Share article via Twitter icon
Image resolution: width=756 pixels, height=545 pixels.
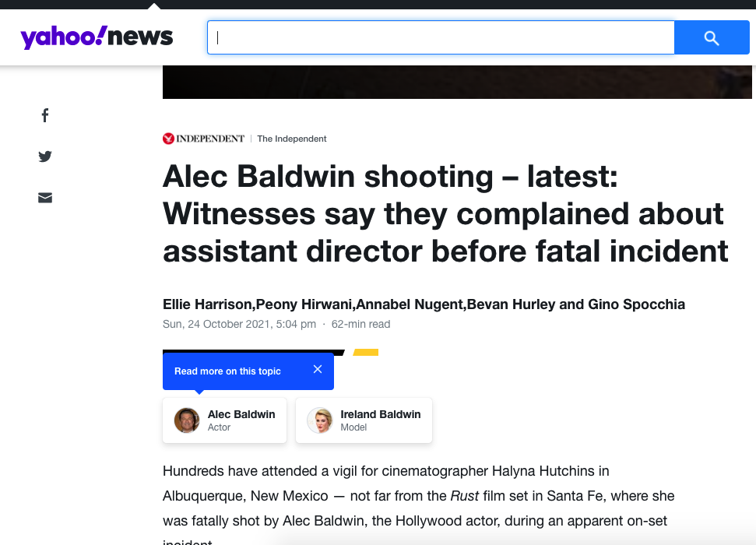pyautogui.click(x=45, y=156)
